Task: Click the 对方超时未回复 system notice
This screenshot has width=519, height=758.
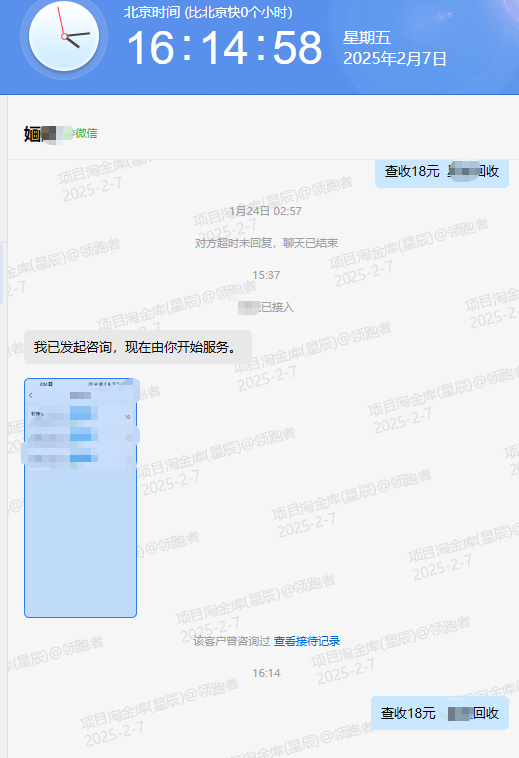Action: tap(266, 243)
